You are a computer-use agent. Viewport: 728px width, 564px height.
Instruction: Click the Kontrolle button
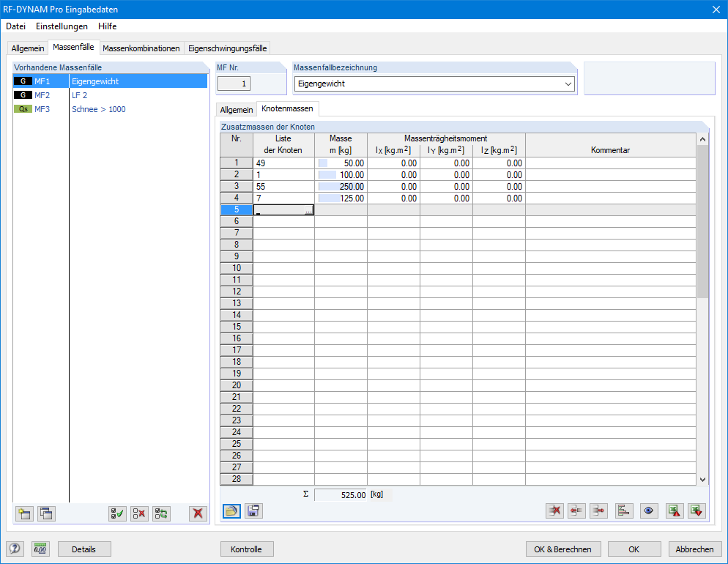pos(247,549)
